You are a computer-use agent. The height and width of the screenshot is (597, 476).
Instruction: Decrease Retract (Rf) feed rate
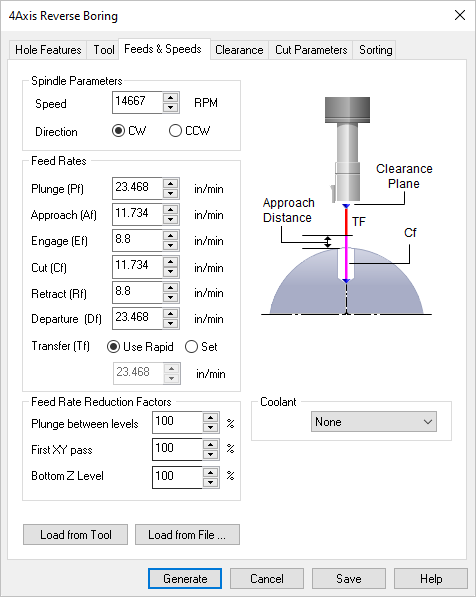pyautogui.click(x=171, y=298)
